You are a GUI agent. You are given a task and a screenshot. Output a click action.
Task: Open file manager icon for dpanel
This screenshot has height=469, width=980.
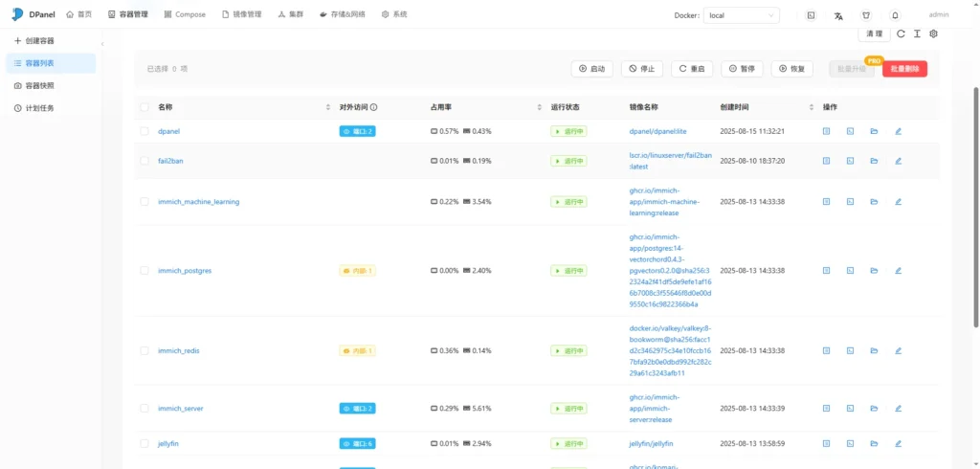(875, 131)
